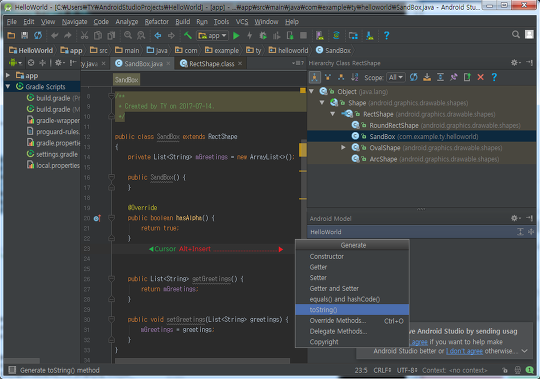Click the gray Stop square icon
The width and height of the screenshot is (540, 379).
point(303,35)
